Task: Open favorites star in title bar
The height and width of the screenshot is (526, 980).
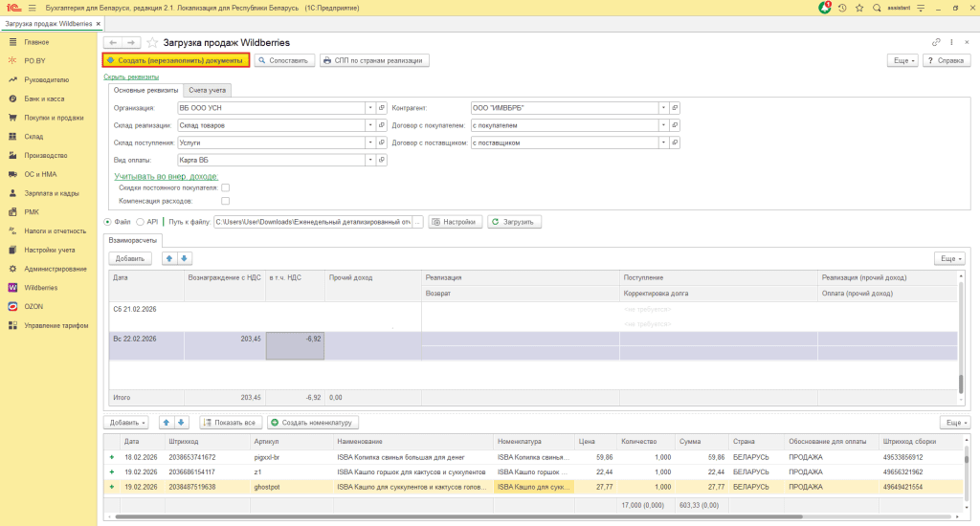Action: click(x=860, y=8)
